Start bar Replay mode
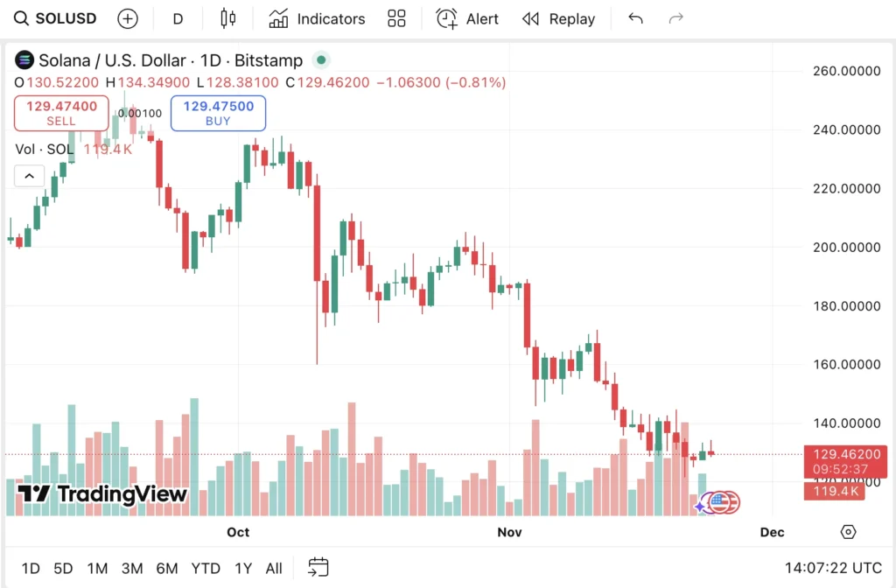 [558, 18]
